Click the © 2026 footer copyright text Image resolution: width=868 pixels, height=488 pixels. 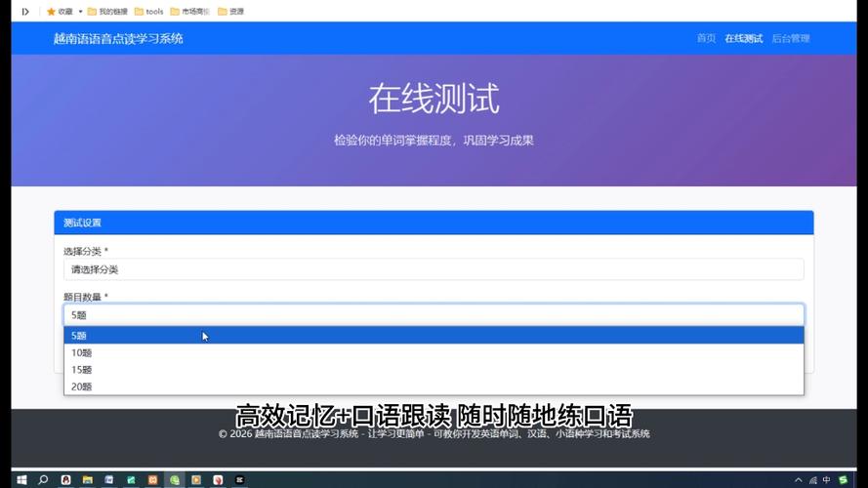(x=434, y=433)
